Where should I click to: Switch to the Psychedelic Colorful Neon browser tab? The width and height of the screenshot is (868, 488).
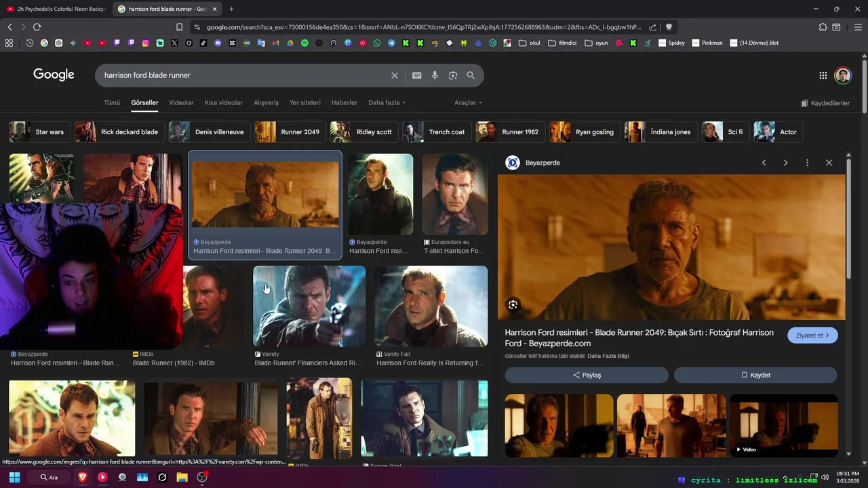click(54, 9)
